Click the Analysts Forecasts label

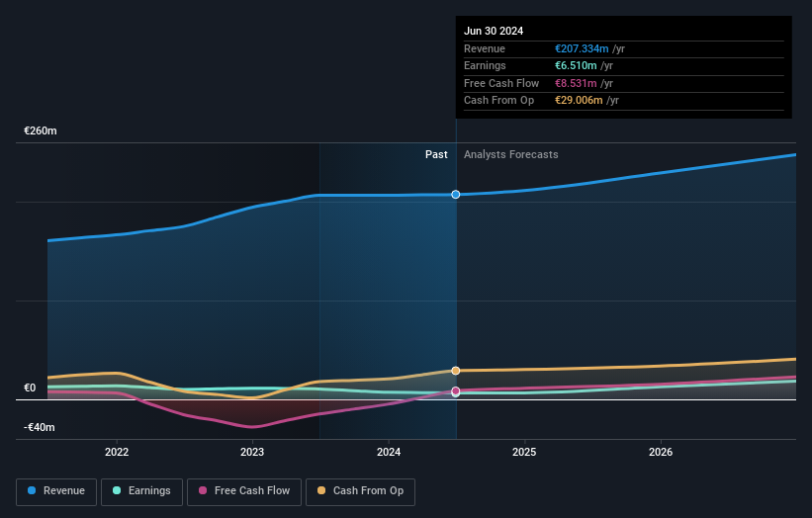[511, 155]
